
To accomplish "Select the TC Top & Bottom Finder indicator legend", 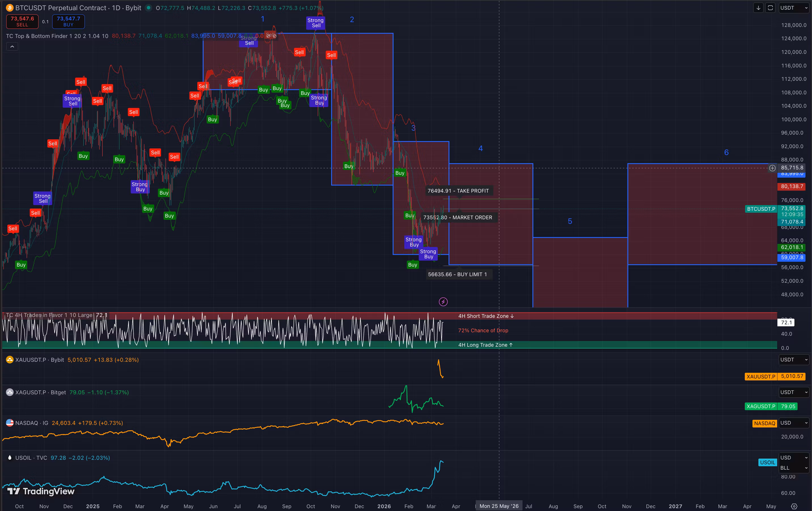I will point(57,36).
